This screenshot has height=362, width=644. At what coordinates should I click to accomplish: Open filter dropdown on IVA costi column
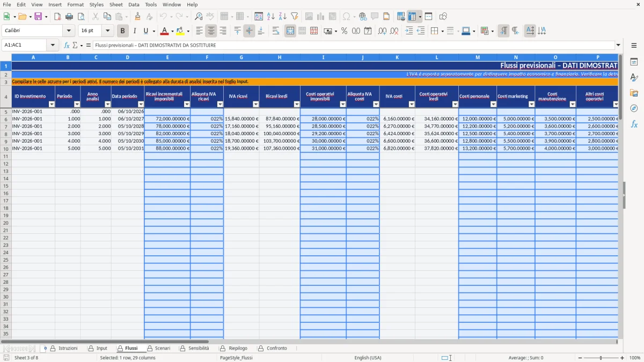[x=412, y=105]
